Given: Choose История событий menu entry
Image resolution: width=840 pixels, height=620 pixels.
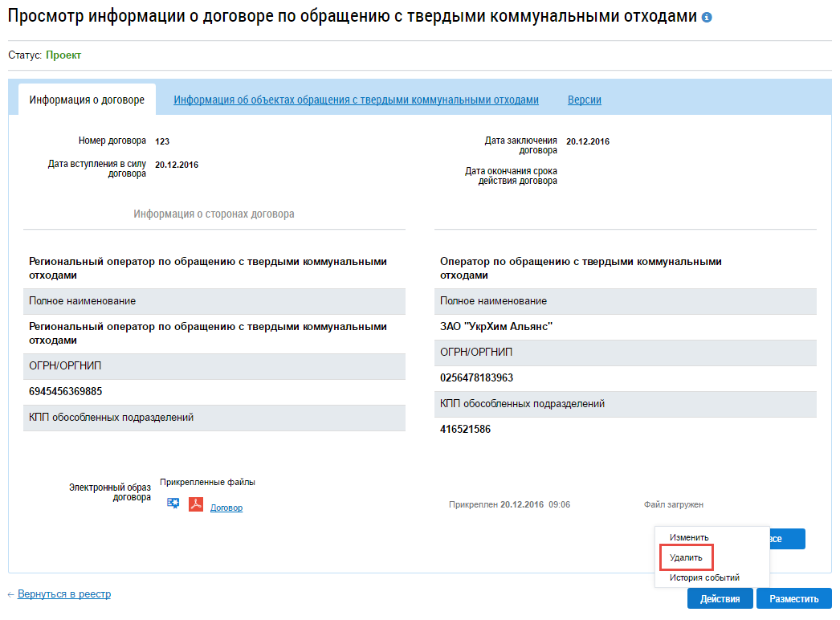Looking at the screenshot, I should pos(704,577).
